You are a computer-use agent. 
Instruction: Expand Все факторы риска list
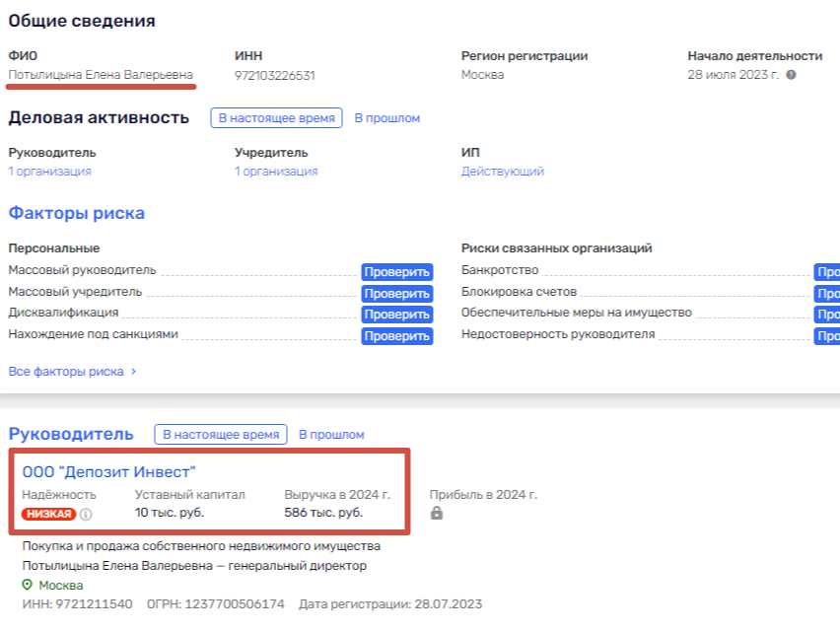tap(67, 372)
